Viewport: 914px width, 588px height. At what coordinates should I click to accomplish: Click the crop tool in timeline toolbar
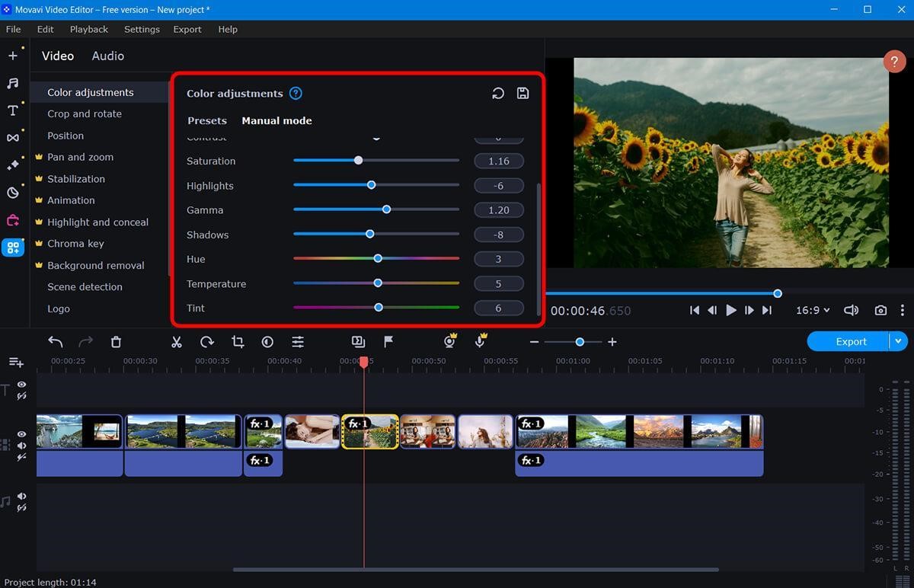click(x=238, y=342)
